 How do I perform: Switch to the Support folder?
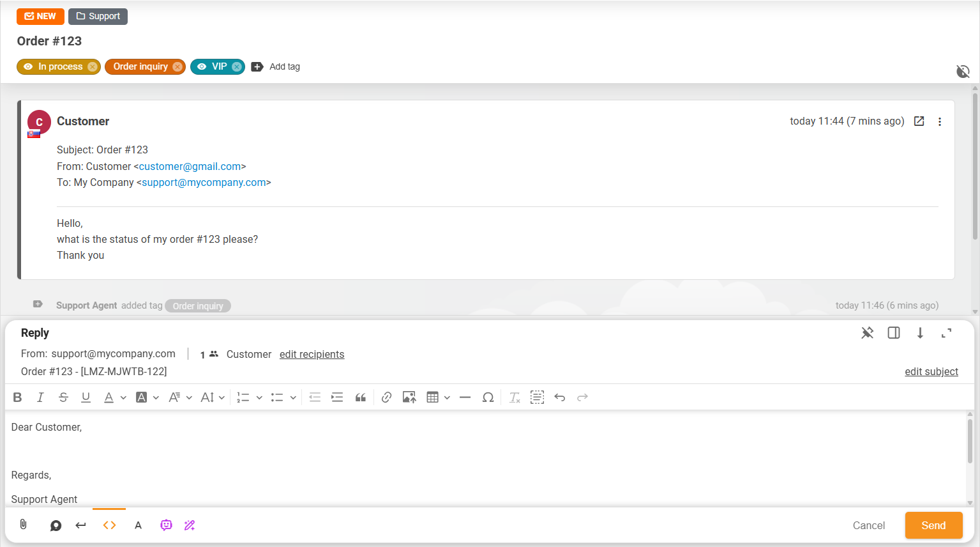[98, 16]
